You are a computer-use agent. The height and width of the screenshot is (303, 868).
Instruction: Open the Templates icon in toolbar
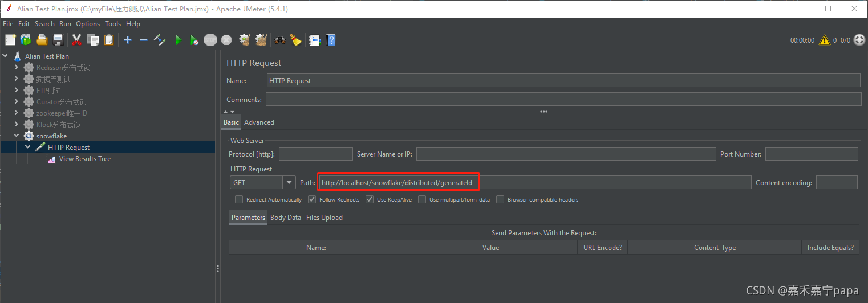(x=26, y=40)
